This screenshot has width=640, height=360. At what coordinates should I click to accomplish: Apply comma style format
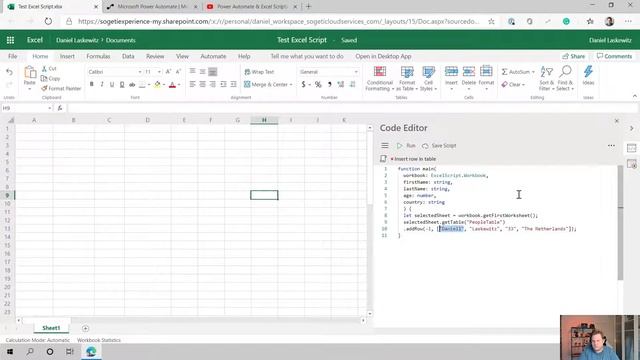[329, 84]
